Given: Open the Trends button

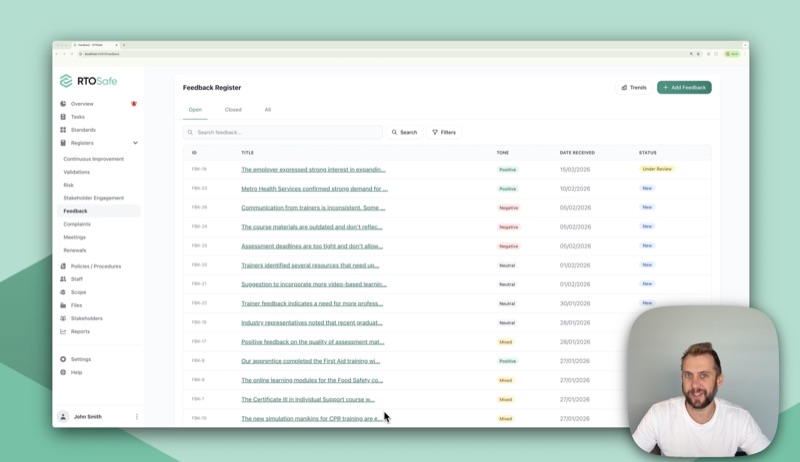Looking at the screenshot, I should click(x=634, y=88).
